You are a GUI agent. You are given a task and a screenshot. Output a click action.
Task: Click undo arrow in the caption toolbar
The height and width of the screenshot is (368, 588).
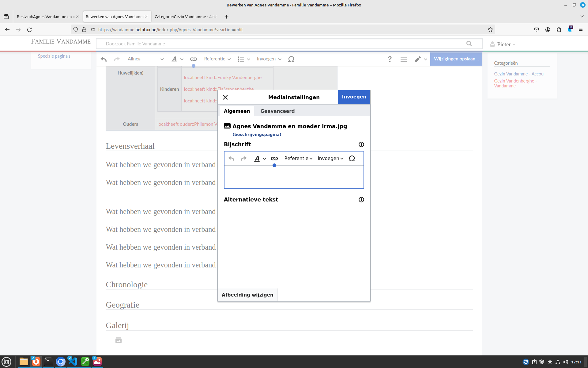[231, 159]
